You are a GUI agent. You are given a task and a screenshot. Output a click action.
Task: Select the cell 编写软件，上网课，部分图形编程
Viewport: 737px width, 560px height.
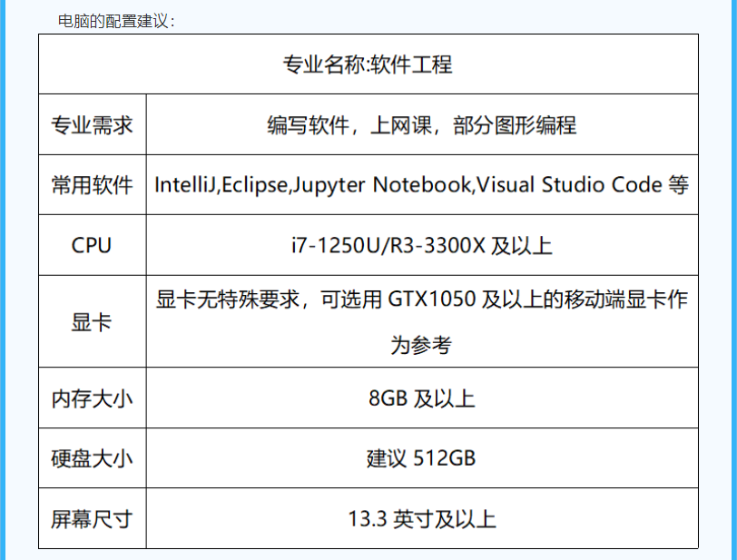(422, 125)
